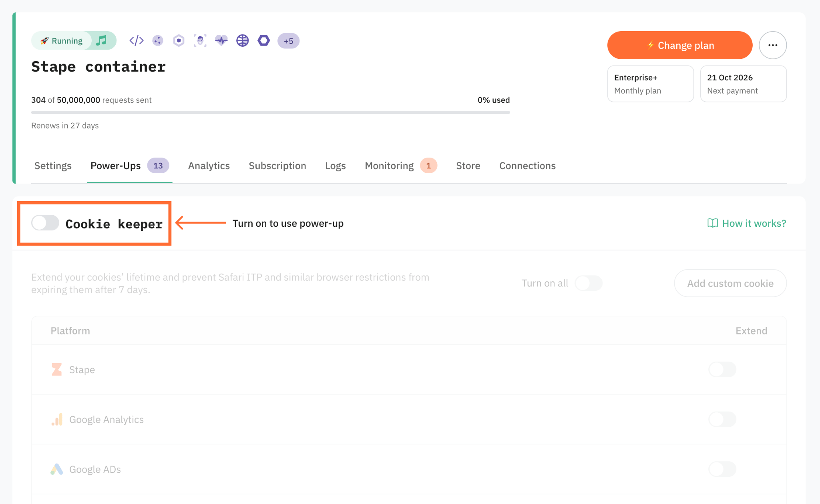Click the Google ADs logo icon
Screen dimensions: 820x504
tap(57, 469)
